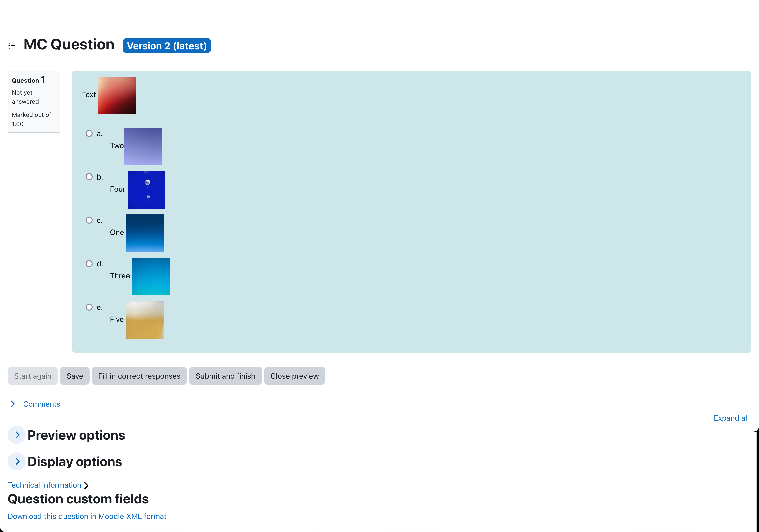Click answer label One

[x=117, y=232]
